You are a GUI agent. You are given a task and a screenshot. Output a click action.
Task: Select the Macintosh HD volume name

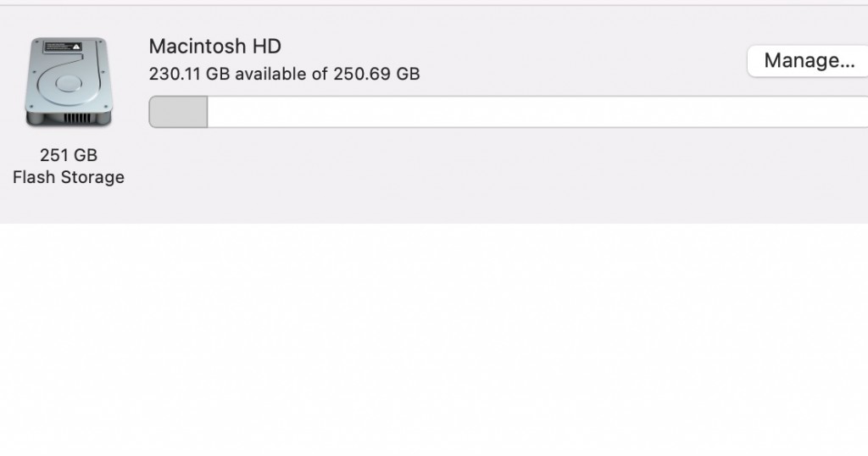tap(215, 46)
